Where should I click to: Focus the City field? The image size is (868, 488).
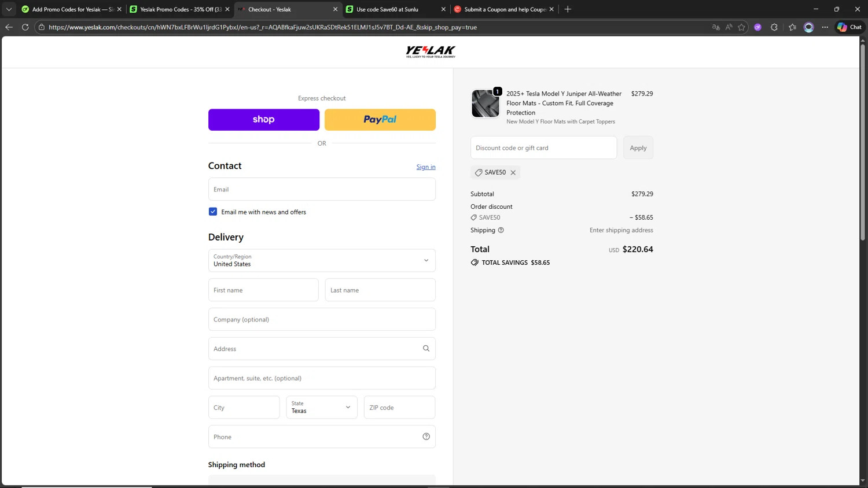click(244, 408)
